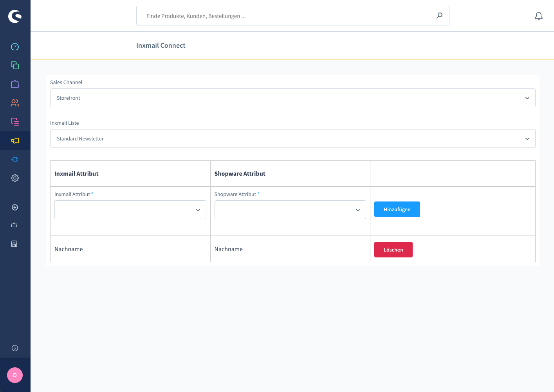Click the Inxmail Liste field label
This screenshot has height=392, width=554.
point(65,123)
